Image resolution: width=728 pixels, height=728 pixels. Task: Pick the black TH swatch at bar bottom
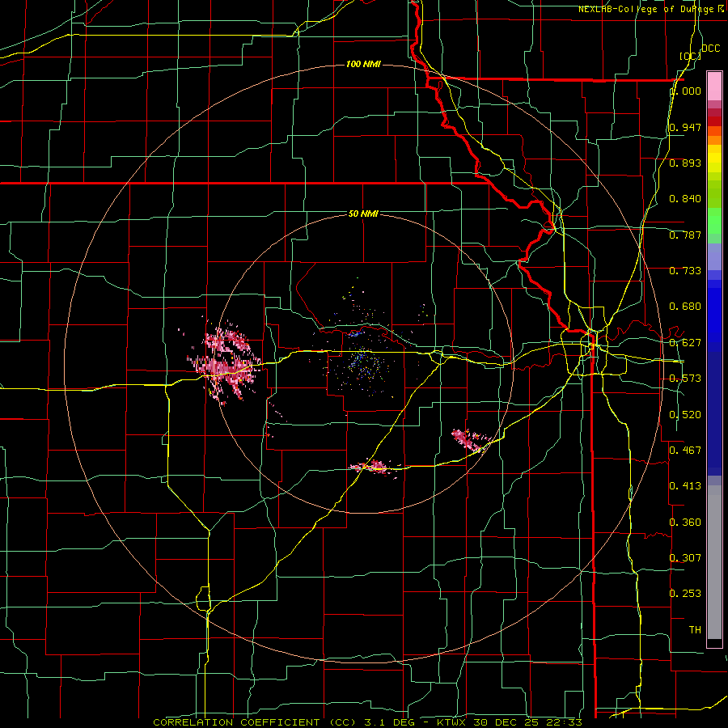714,642
